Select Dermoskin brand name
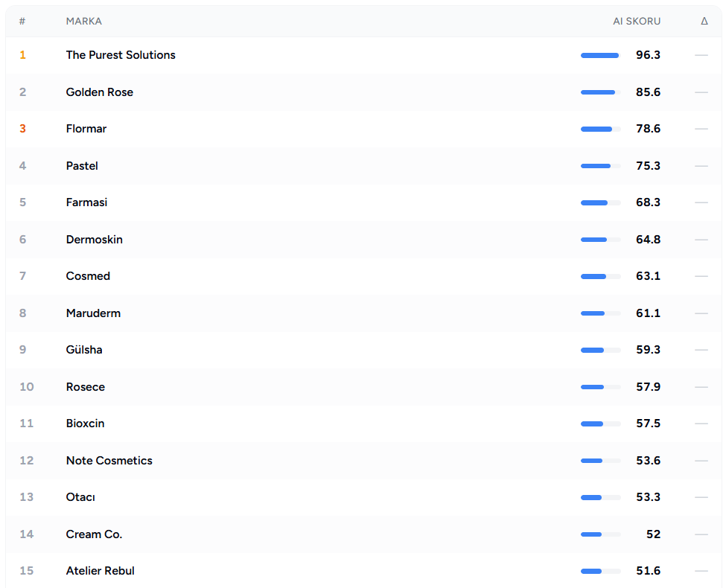Viewport: 726px width, 588px height. click(94, 240)
